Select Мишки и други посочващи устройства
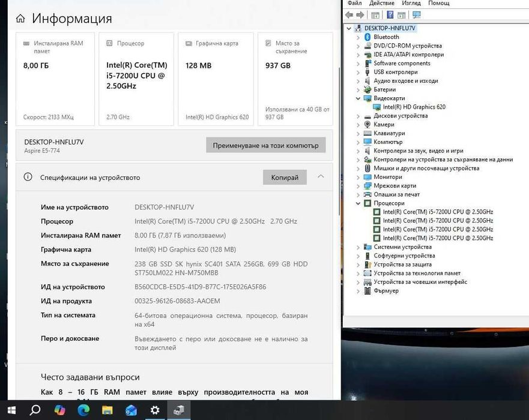This screenshot has width=529, height=420. click(426, 168)
